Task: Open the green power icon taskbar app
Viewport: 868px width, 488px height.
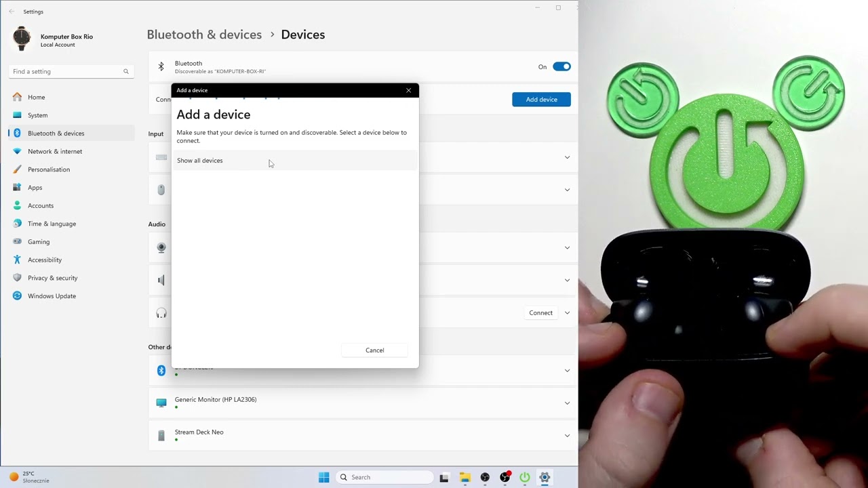Action: 525,477
